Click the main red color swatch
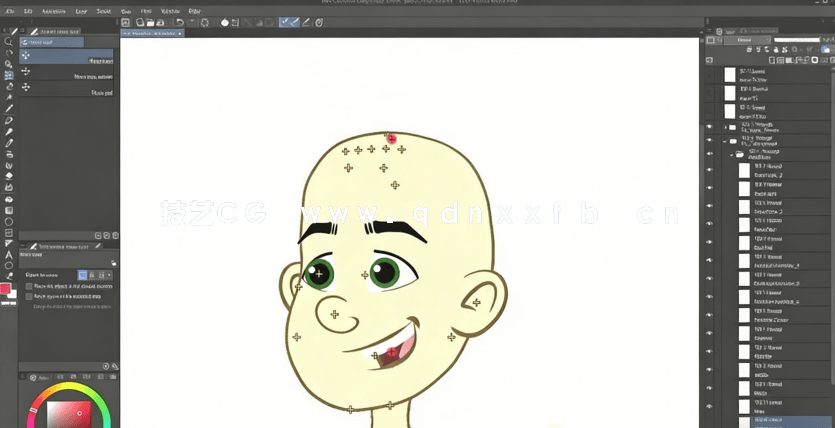 tap(5, 289)
